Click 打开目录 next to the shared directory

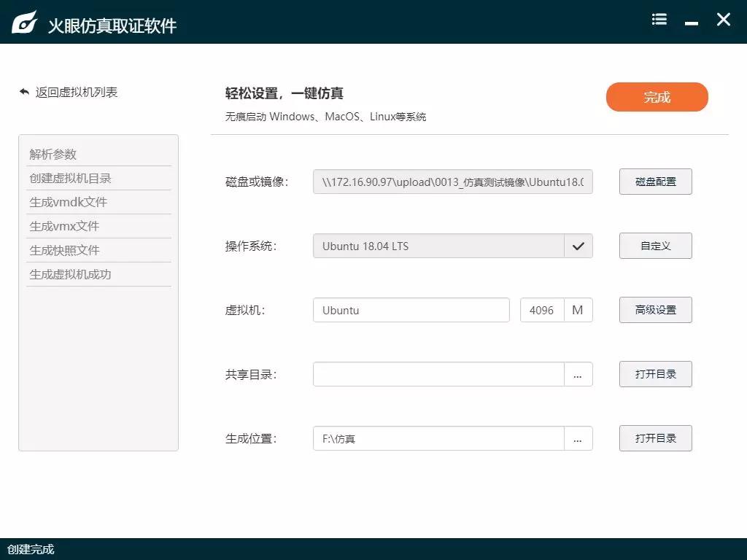point(655,374)
